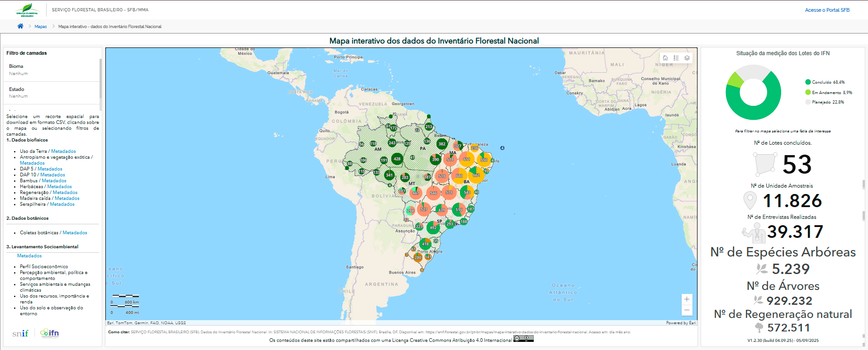Click the 'Uso do solo e observação do entorno' item
The height and width of the screenshot is (350, 868).
pos(51,311)
